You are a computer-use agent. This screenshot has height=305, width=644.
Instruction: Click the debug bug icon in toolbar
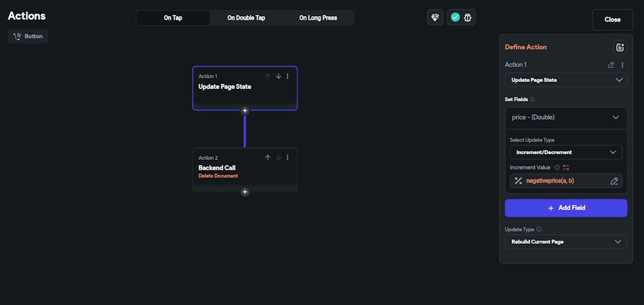[x=468, y=17]
